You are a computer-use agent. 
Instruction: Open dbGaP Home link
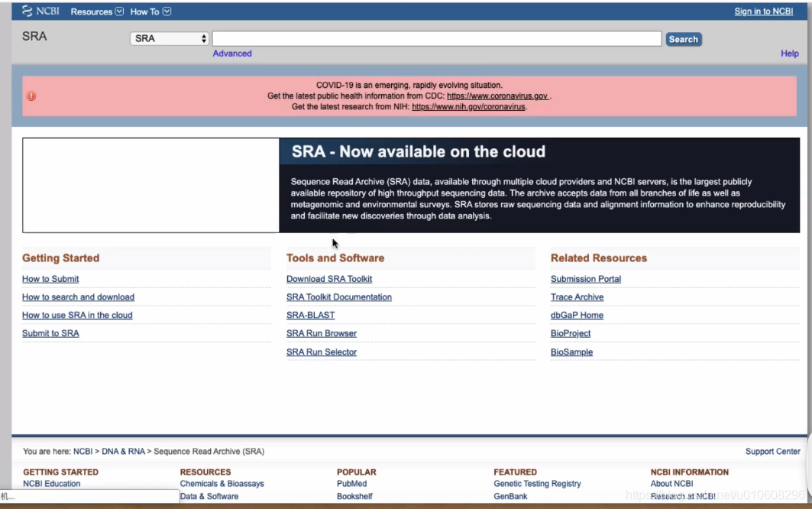point(577,315)
